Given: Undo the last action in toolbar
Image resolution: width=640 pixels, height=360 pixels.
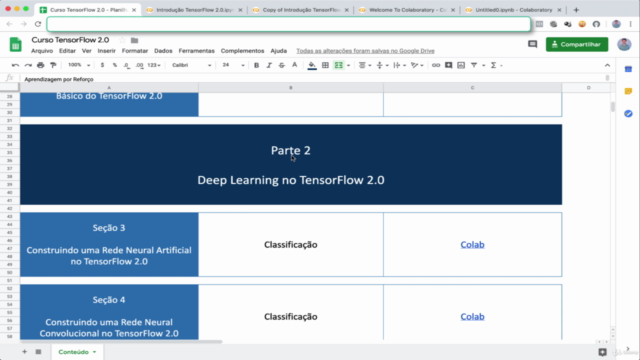Looking at the screenshot, I should point(16,65).
